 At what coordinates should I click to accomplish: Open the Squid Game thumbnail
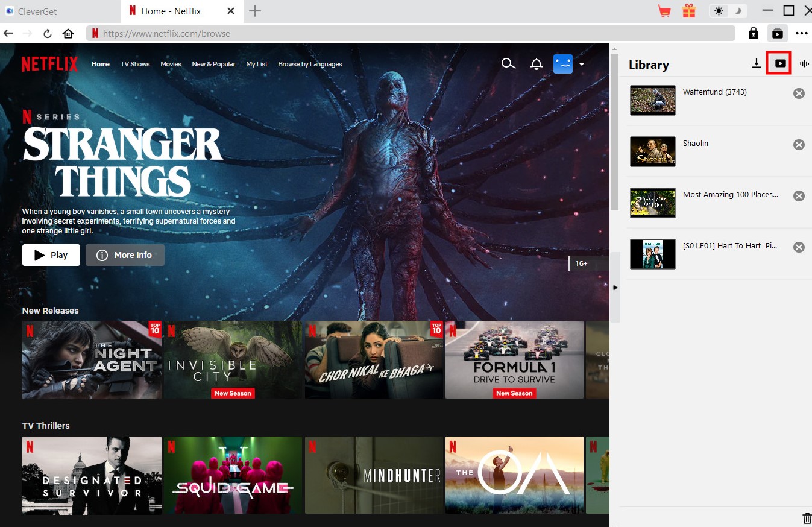233,475
